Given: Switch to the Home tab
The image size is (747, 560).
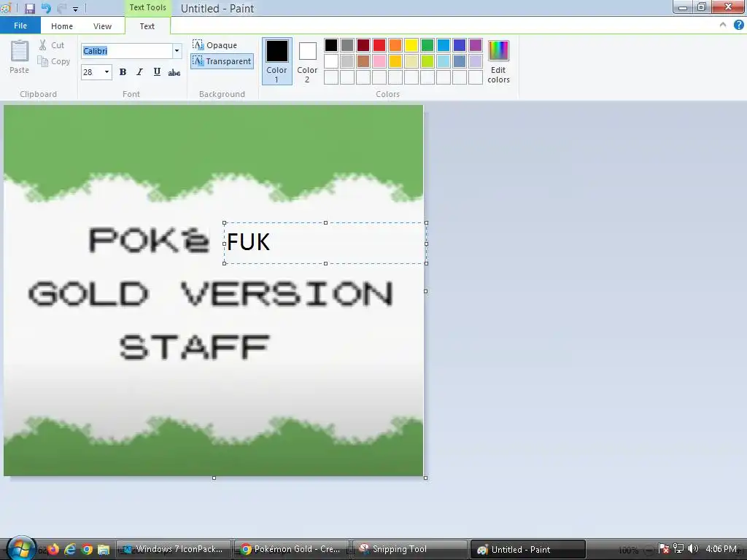Looking at the screenshot, I should (x=62, y=26).
